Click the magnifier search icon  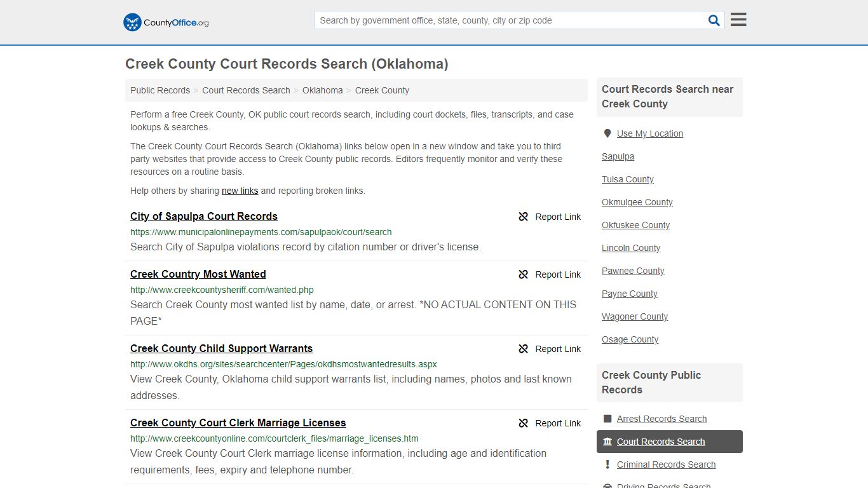714,20
